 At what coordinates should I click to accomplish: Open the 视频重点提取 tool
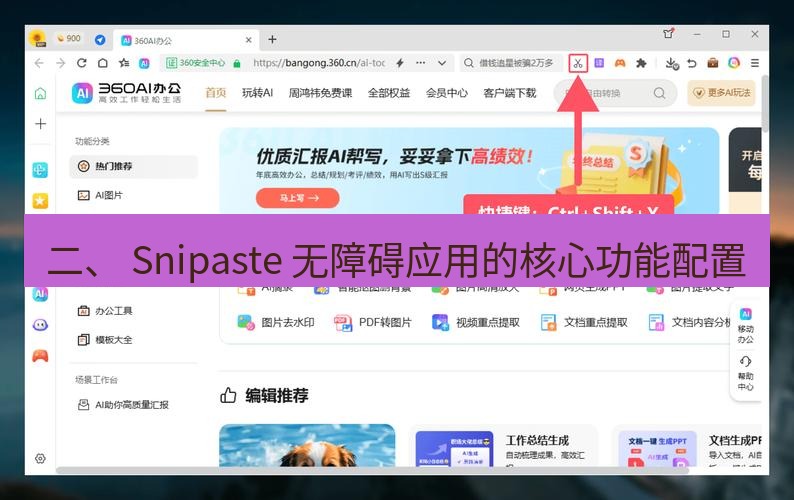pos(476,322)
